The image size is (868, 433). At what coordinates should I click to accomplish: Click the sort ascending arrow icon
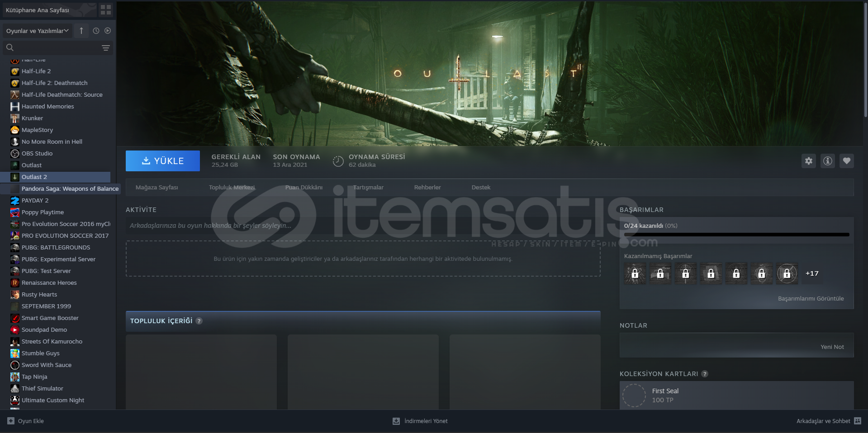pos(81,31)
